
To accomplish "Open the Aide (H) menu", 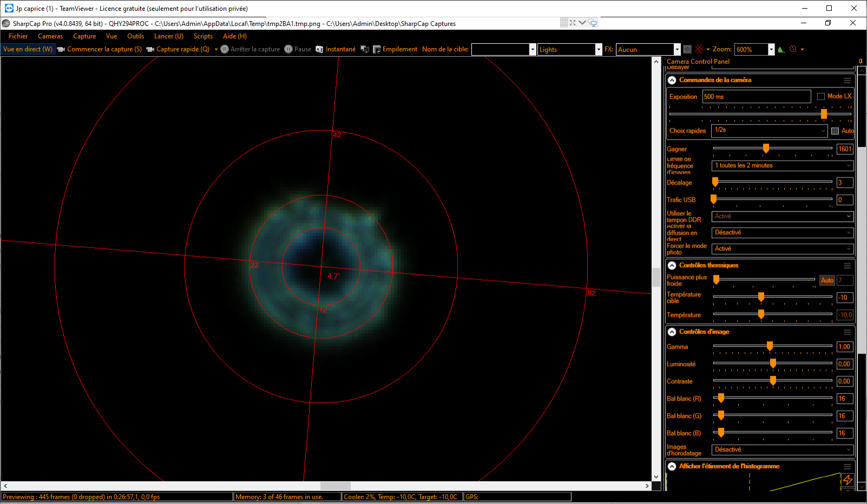I will click(x=235, y=36).
